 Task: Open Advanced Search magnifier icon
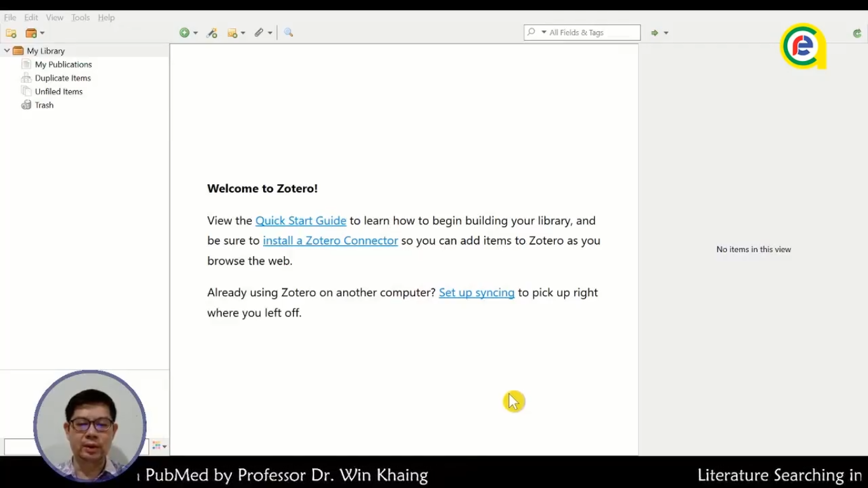[288, 32]
